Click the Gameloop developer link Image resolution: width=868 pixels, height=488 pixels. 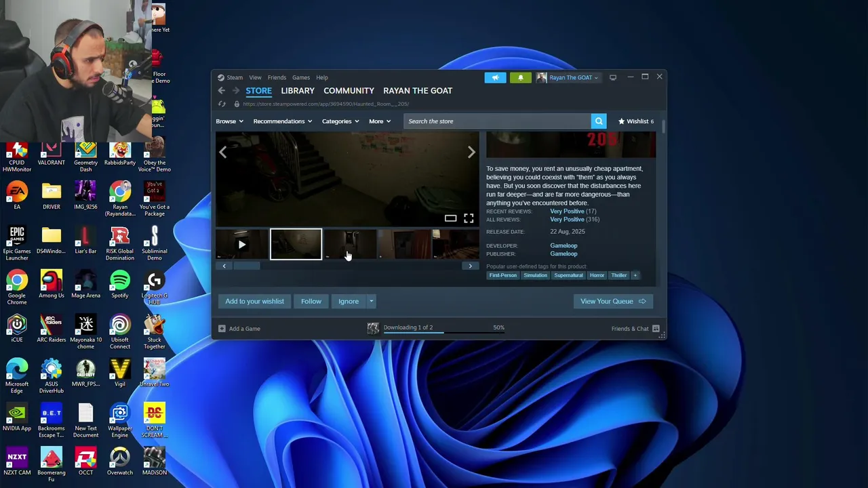pos(564,246)
